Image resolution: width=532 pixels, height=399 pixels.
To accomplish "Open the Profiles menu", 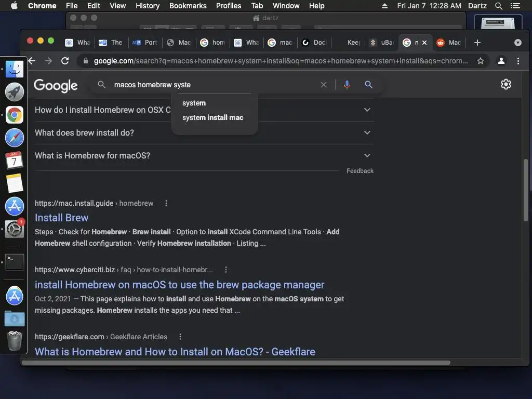I will (229, 6).
